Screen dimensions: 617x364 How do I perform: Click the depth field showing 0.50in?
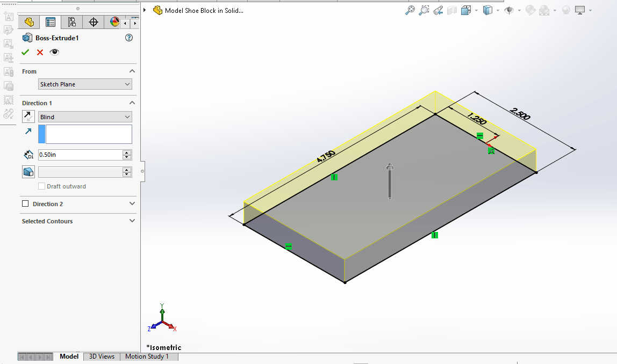click(80, 155)
